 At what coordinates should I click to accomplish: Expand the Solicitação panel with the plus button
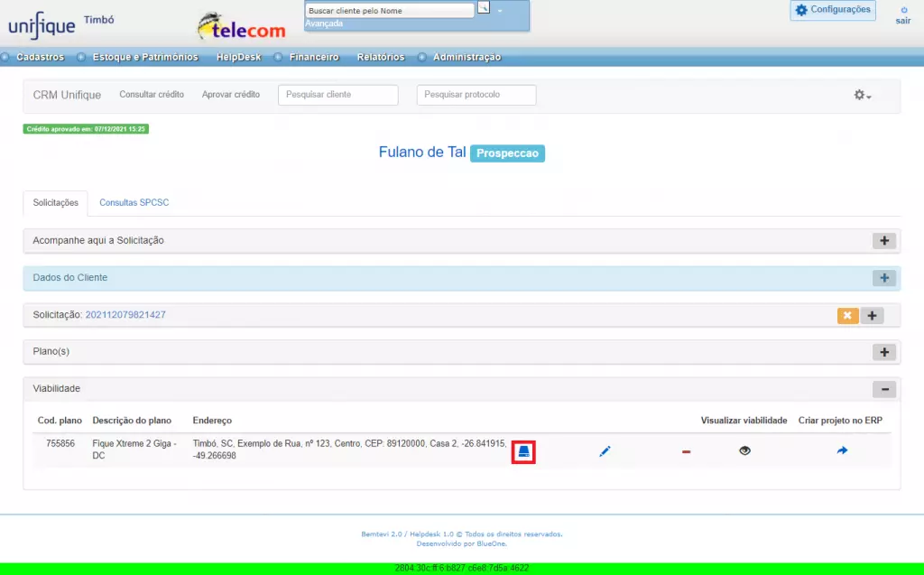click(x=872, y=316)
